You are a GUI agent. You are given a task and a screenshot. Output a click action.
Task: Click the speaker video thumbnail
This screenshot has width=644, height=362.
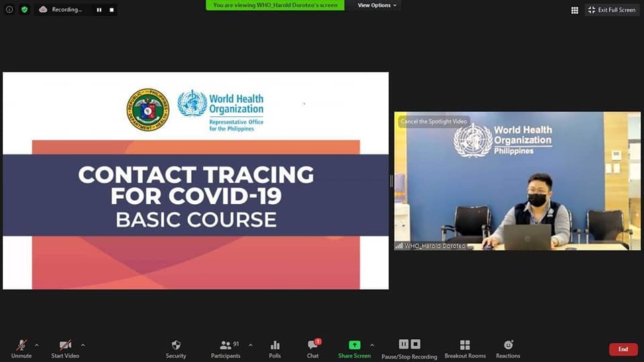point(517,181)
